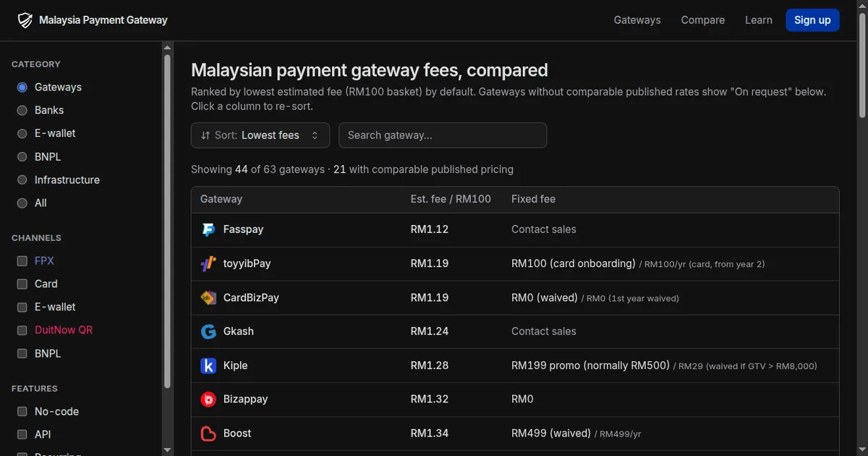868x456 pixels.
Task: Enable the E-wallet channel checkbox
Action: [22, 307]
